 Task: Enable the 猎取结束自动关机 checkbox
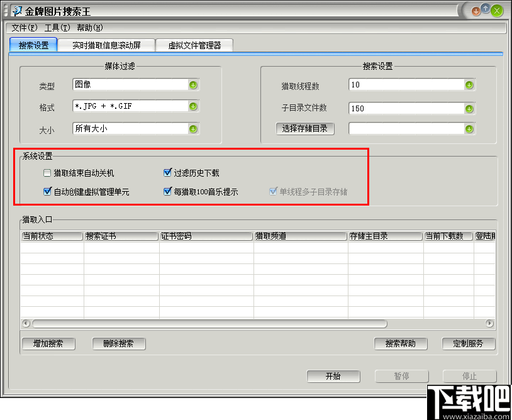click(x=47, y=172)
